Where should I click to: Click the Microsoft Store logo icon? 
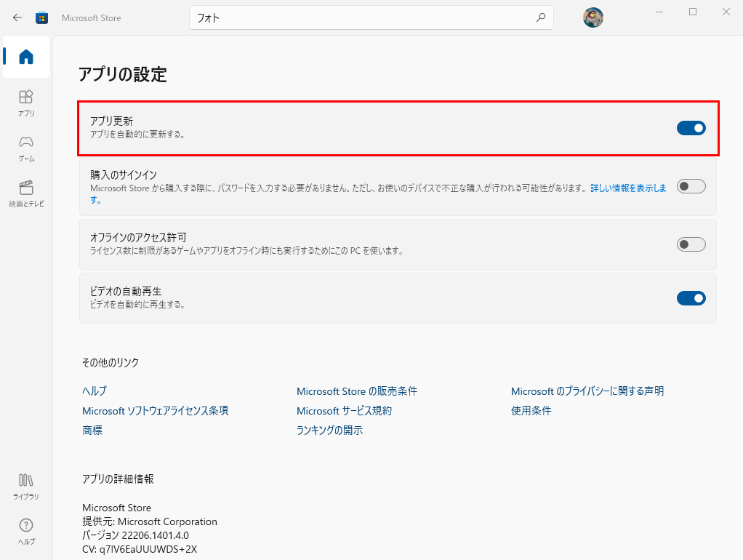pyautogui.click(x=41, y=18)
